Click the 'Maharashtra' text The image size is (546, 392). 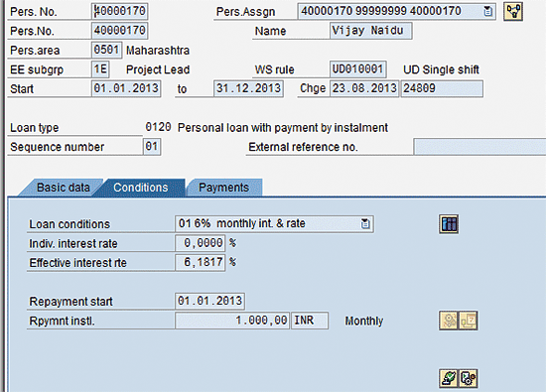tap(158, 51)
